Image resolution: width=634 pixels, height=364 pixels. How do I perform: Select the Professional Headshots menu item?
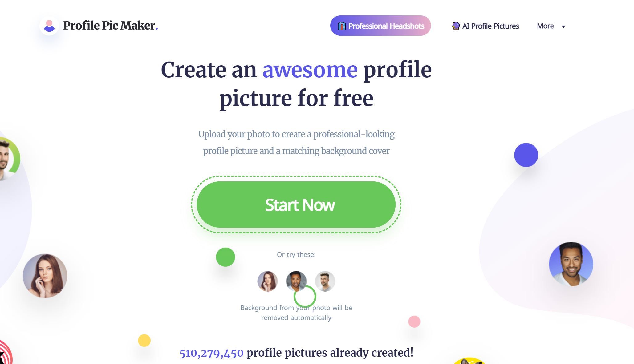pyautogui.click(x=380, y=26)
